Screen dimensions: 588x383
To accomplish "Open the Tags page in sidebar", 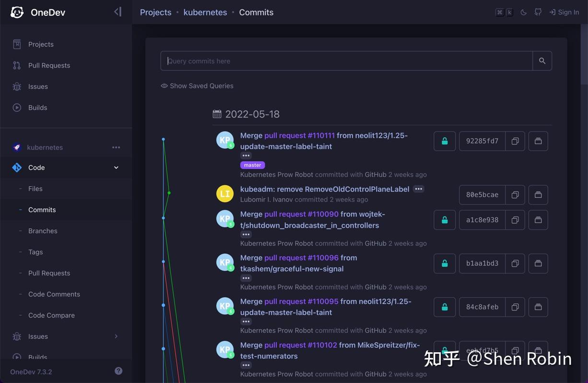I will pyautogui.click(x=35, y=252).
